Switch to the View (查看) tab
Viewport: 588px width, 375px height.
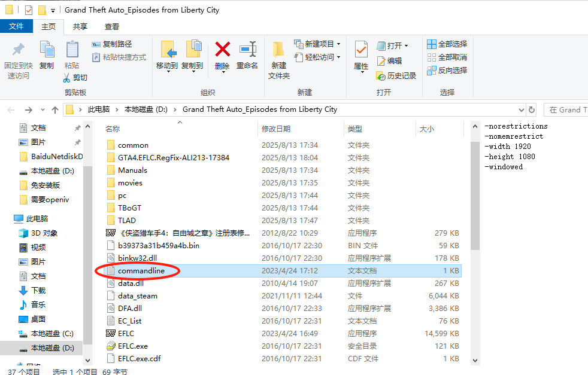coord(112,26)
